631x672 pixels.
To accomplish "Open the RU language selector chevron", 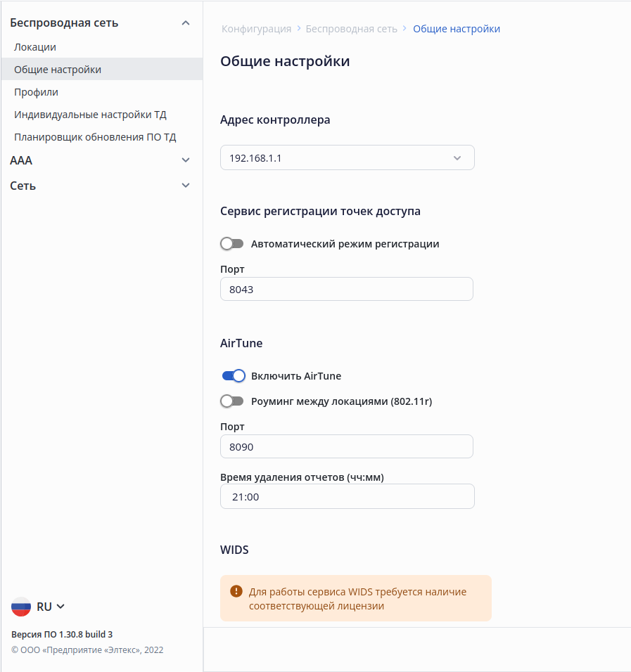I will coord(60,607).
